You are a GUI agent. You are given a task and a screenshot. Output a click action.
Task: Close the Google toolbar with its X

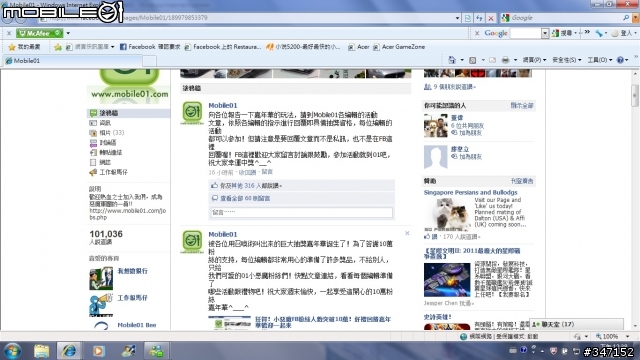(x=477, y=33)
